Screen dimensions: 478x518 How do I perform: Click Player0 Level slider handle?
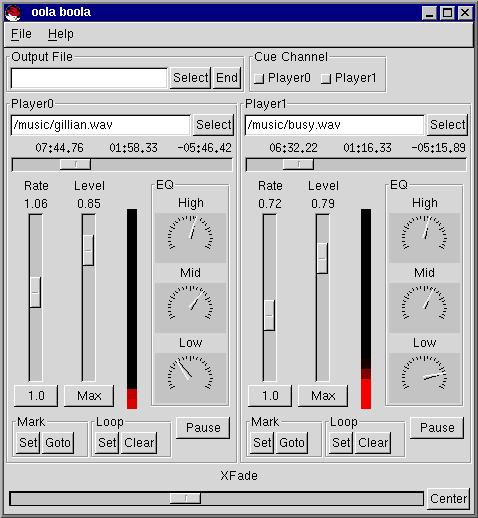(x=88, y=250)
